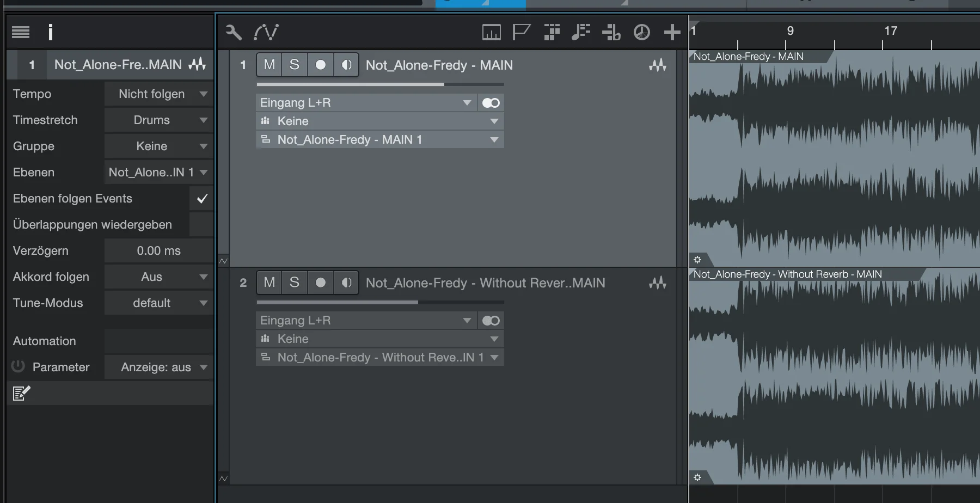Open Akkord folgen dropdown showing Aus
Screen dimensions: 980x503
[159, 277]
